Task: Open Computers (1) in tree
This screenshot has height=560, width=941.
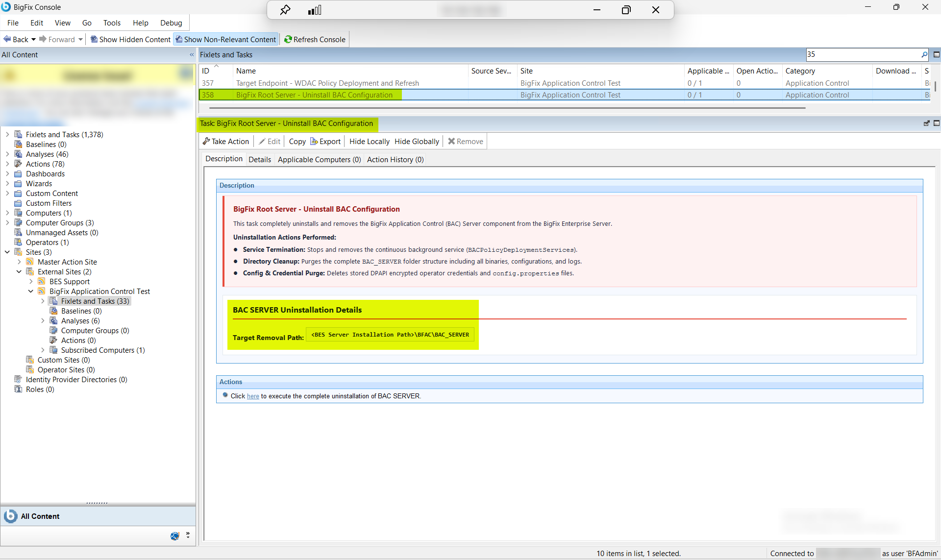Action: pos(49,213)
